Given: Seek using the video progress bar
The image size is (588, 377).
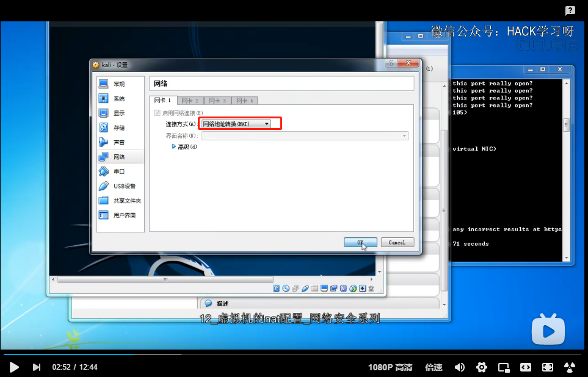Looking at the screenshot, I should pos(292,354).
